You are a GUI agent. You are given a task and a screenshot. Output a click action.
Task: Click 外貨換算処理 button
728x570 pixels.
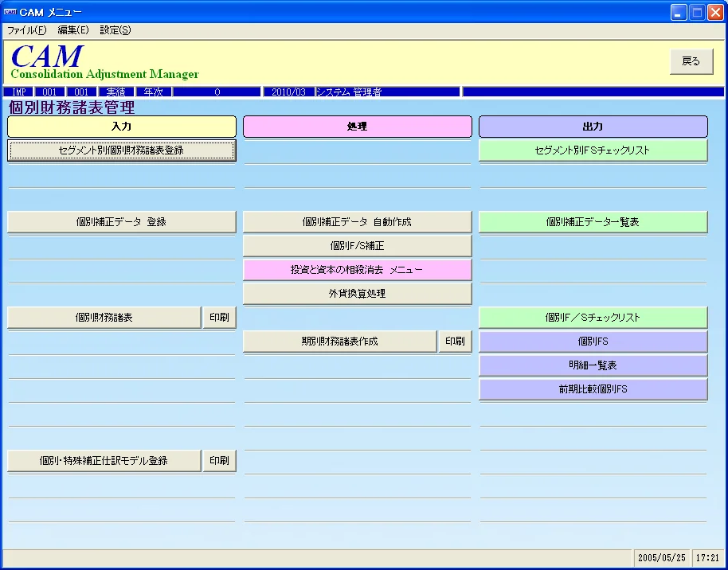(357, 294)
